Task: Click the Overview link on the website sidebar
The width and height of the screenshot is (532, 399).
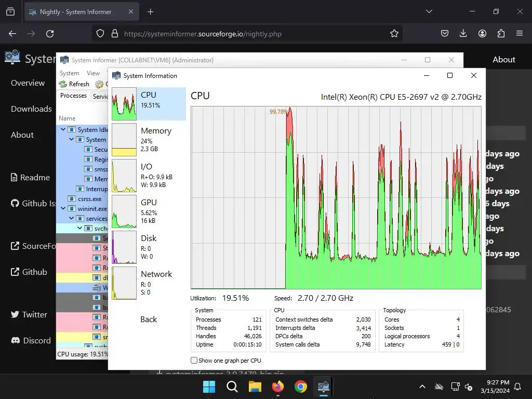Action: pos(28,83)
